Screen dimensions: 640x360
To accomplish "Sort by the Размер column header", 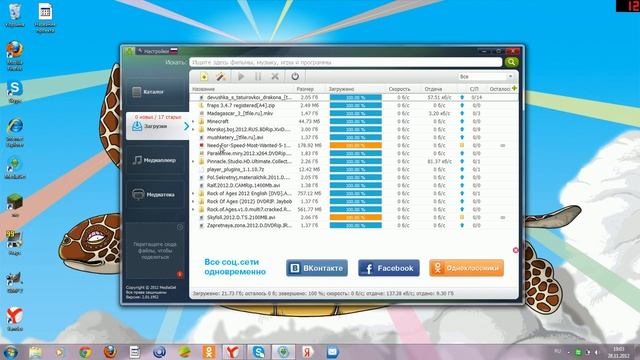I will 305,89.
